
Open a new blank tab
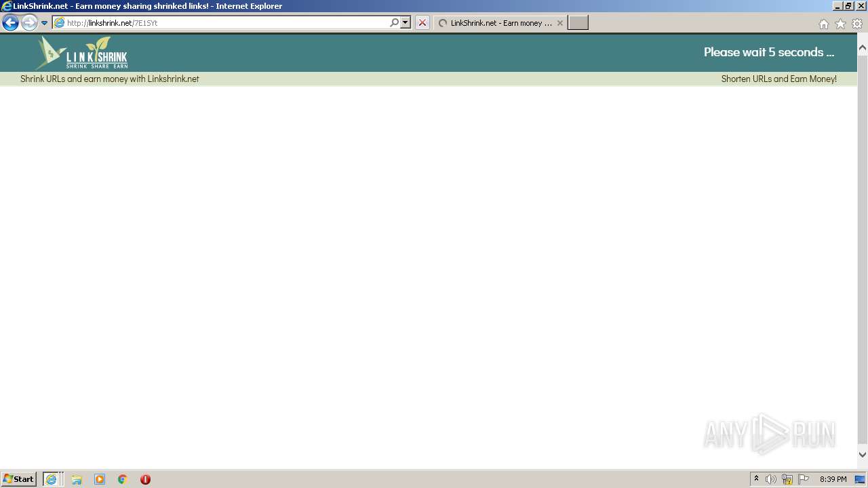coord(578,23)
